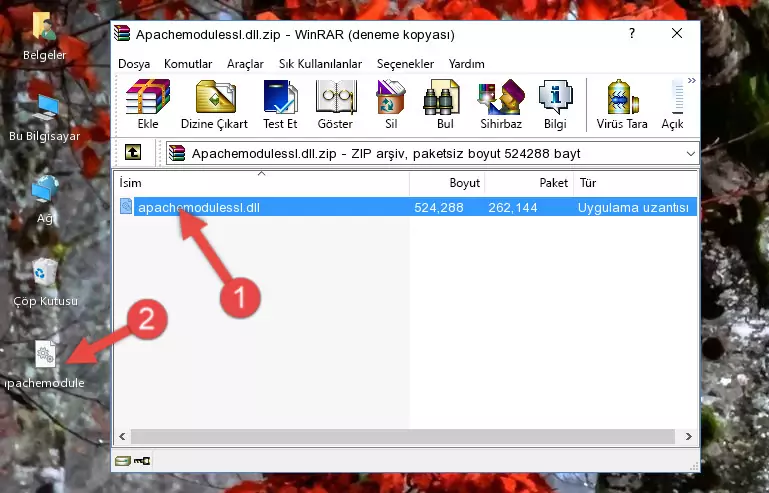Screen dimensions: 769x493
Task: Select the Bu Bilgisayar desktop icon
Action: 45,119
